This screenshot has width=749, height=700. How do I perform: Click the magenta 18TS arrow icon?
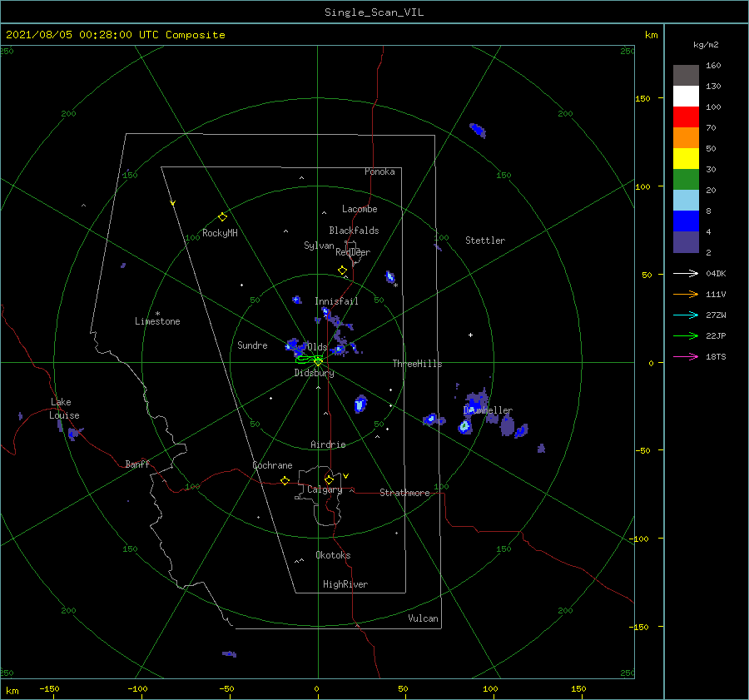coord(686,356)
